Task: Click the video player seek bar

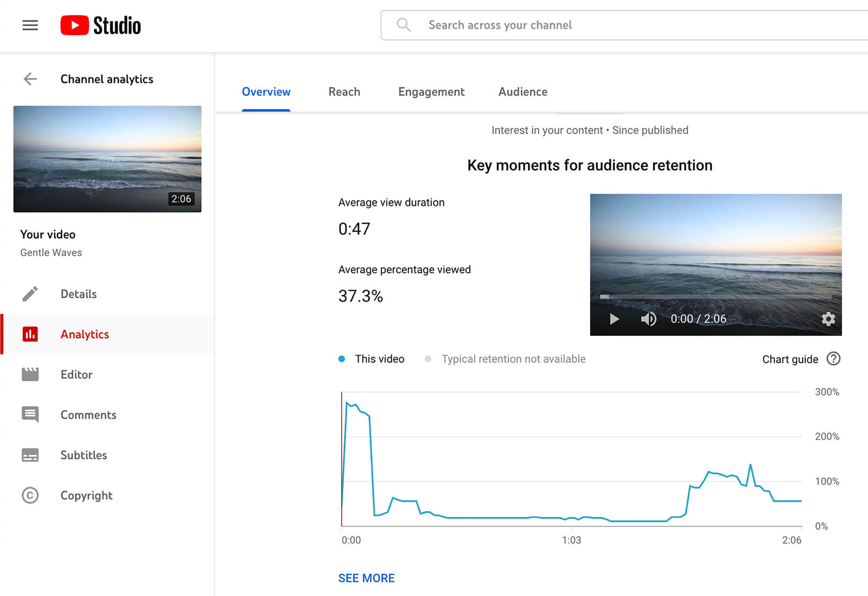Action: tap(716, 297)
